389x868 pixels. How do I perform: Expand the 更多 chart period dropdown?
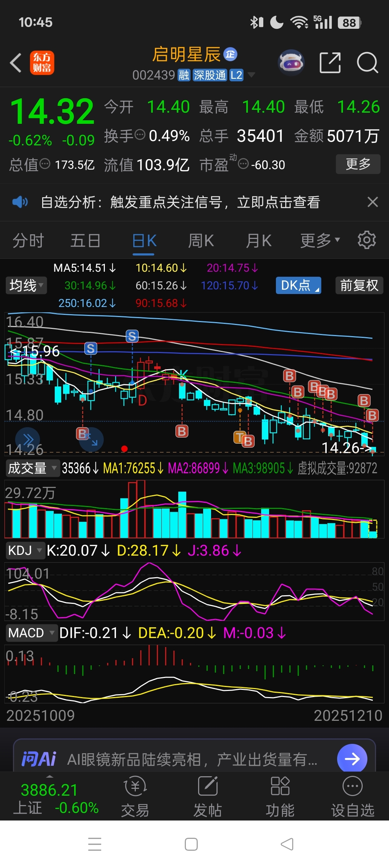coord(320,241)
